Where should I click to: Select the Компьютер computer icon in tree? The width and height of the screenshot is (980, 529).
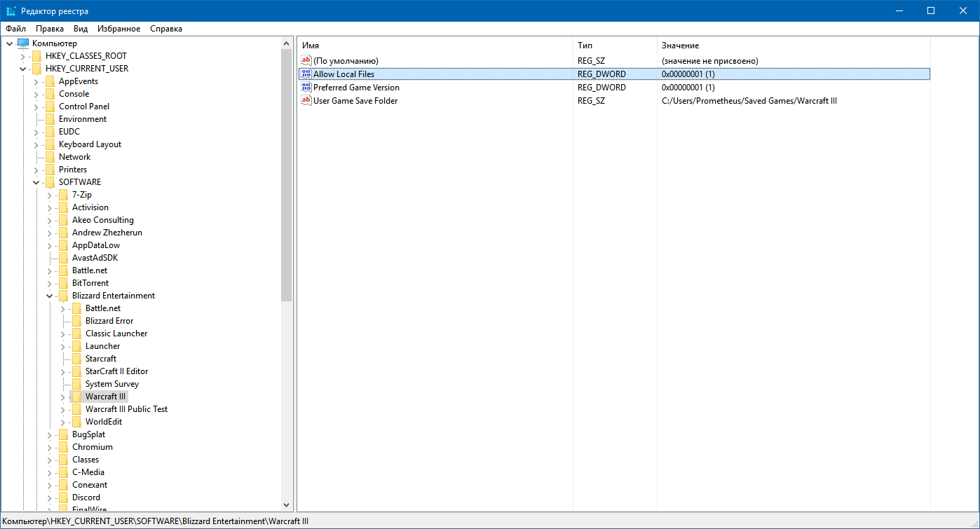point(23,43)
